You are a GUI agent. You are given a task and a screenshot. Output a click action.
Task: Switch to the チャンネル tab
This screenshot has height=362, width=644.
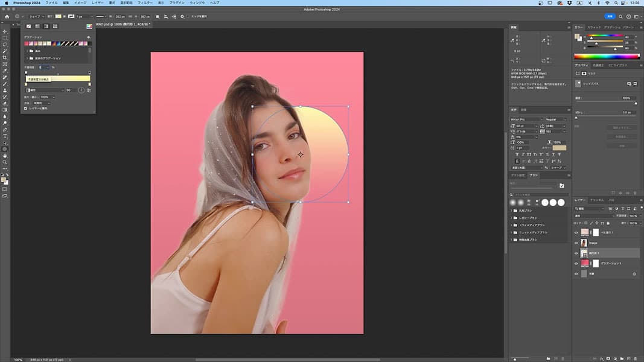click(x=596, y=200)
